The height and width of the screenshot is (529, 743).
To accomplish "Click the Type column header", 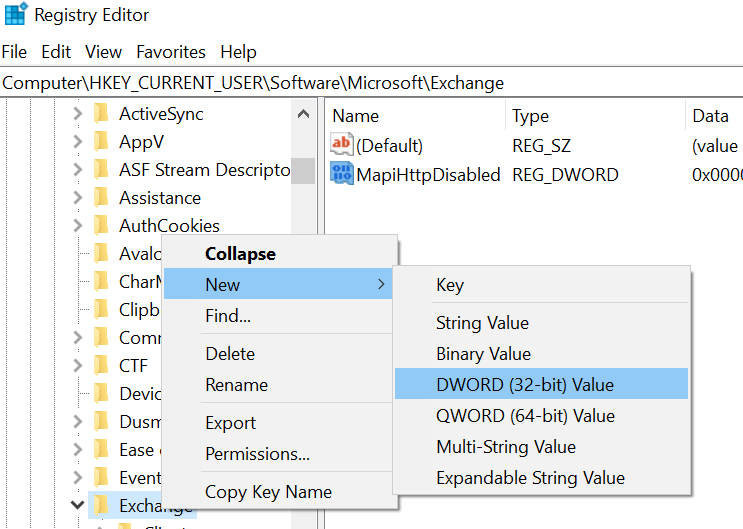I will coord(595,116).
